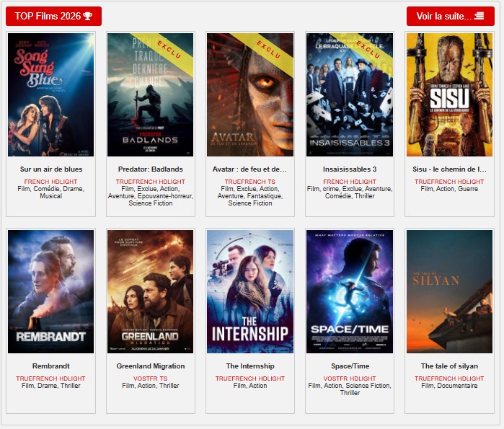Open the Song Sung Blue poster
Viewport: 504px width, 429px height.
(50, 94)
